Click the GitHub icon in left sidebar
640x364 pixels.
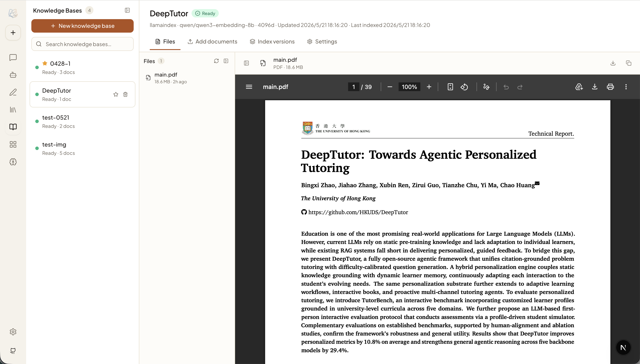coord(13,351)
